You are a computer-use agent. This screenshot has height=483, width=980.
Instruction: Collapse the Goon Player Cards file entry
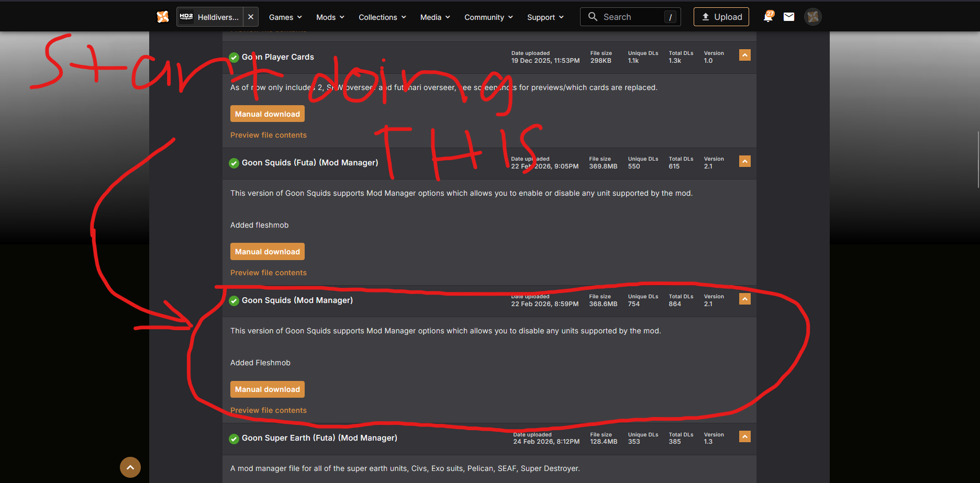tap(745, 55)
